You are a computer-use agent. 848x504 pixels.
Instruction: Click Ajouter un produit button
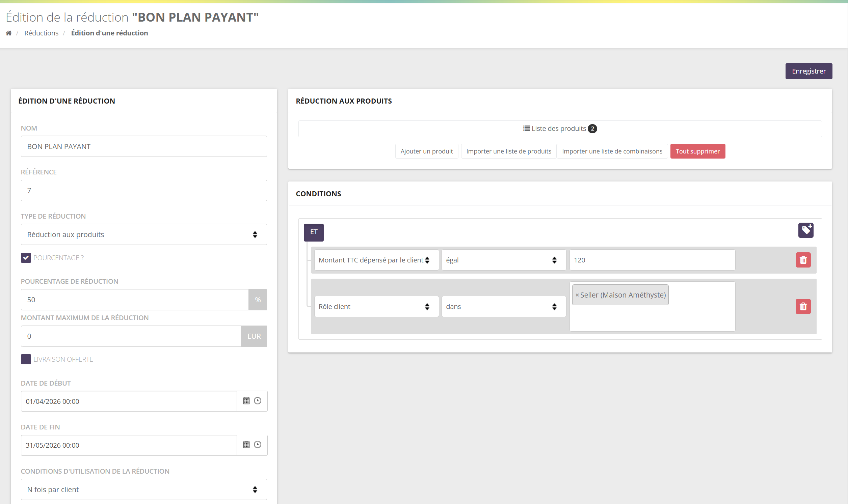tap(426, 151)
